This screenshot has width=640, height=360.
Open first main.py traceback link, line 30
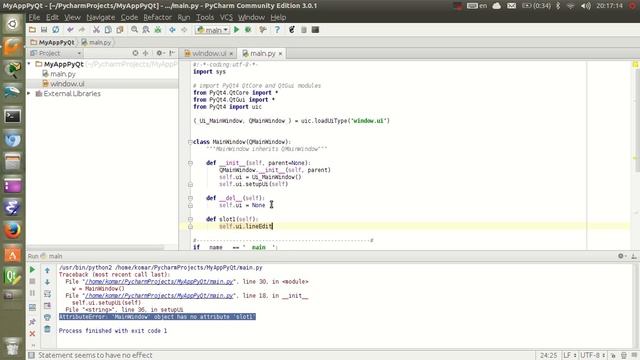coord(159,282)
